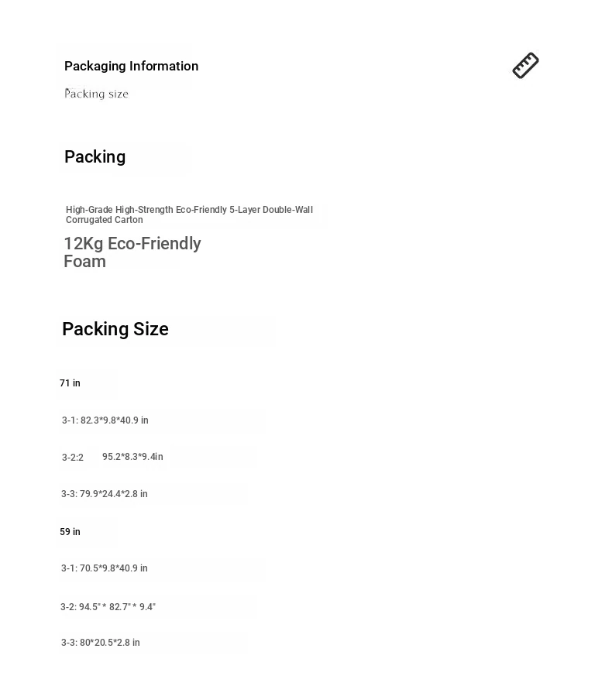The image size is (612, 700).
Task: Select the Packaging Information heading
Action: (x=132, y=66)
